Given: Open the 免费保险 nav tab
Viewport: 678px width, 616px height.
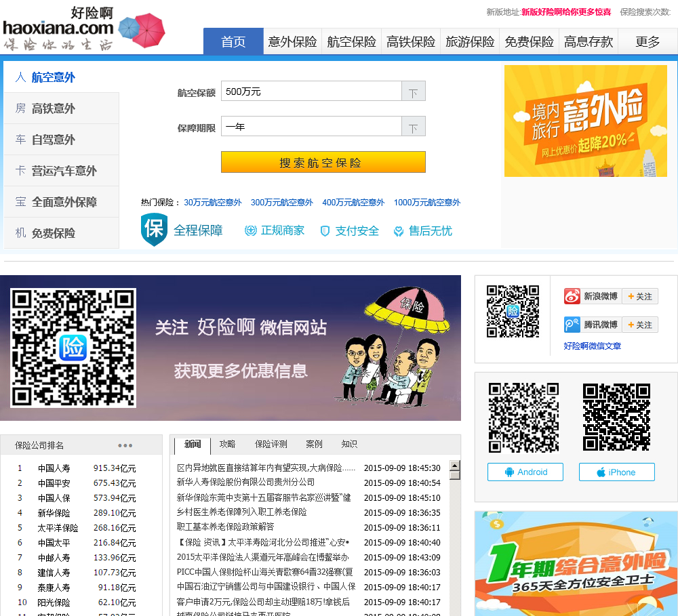Looking at the screenshot, I should tap(530, 41).
